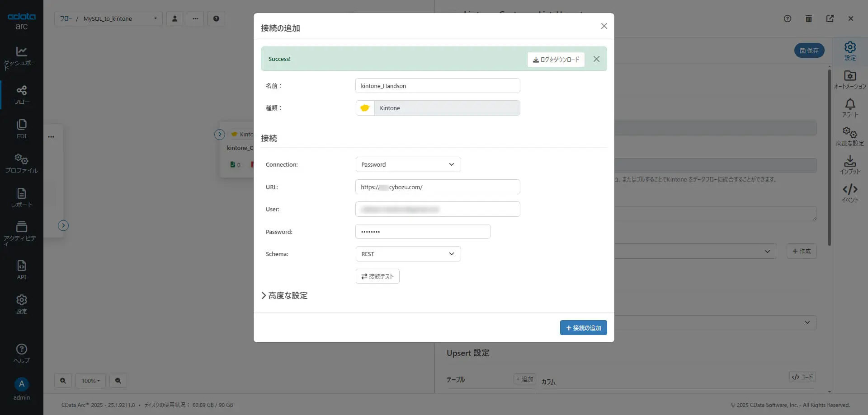868x415 pixels.
Task: Dismiss the Success alert banner
Action: (596, 59)
